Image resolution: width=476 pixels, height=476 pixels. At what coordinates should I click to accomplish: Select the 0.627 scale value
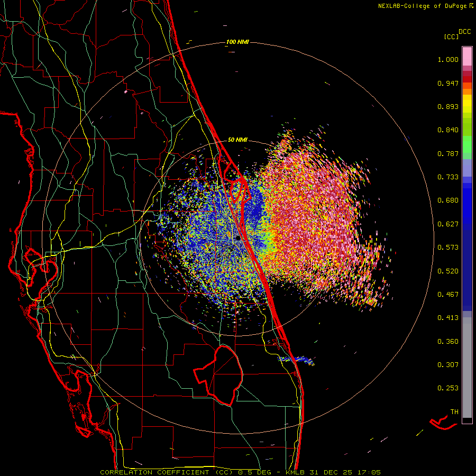click(x=448, y=224)
